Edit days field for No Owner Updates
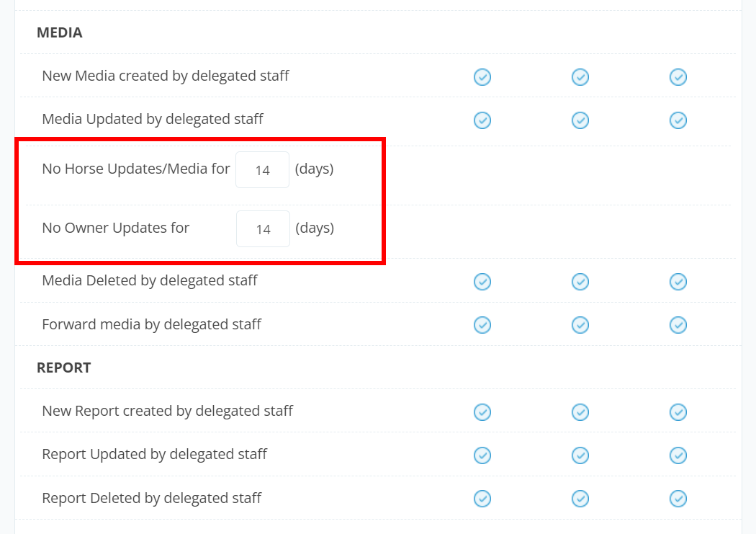Screen dimensions: 756x534 point(263,229)
